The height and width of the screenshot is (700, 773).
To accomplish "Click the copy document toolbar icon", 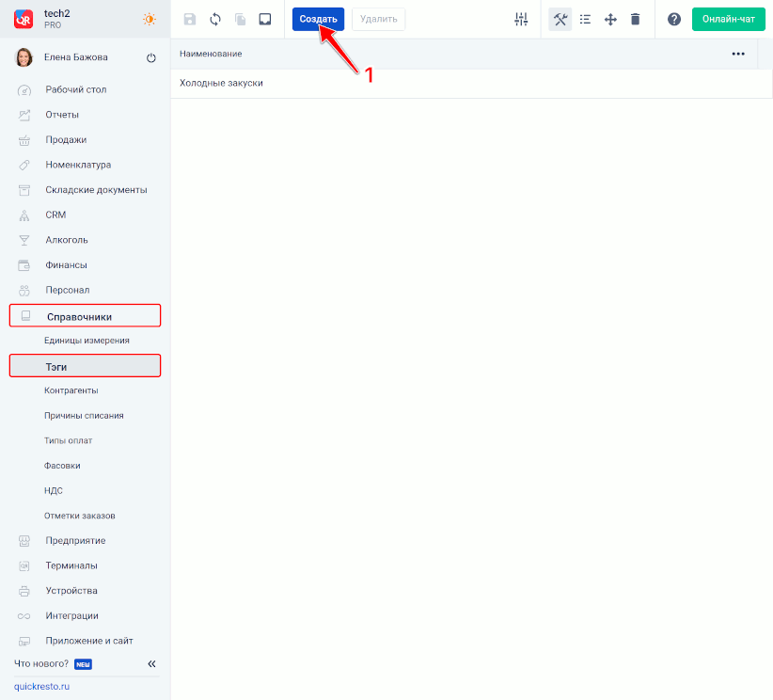I will 240,19.
